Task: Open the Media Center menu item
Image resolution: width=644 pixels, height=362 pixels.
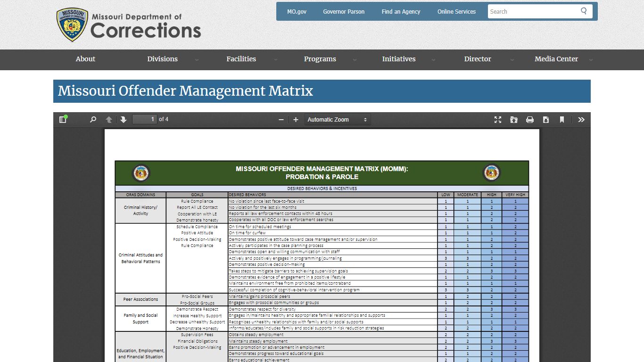Action: (556, 59)
